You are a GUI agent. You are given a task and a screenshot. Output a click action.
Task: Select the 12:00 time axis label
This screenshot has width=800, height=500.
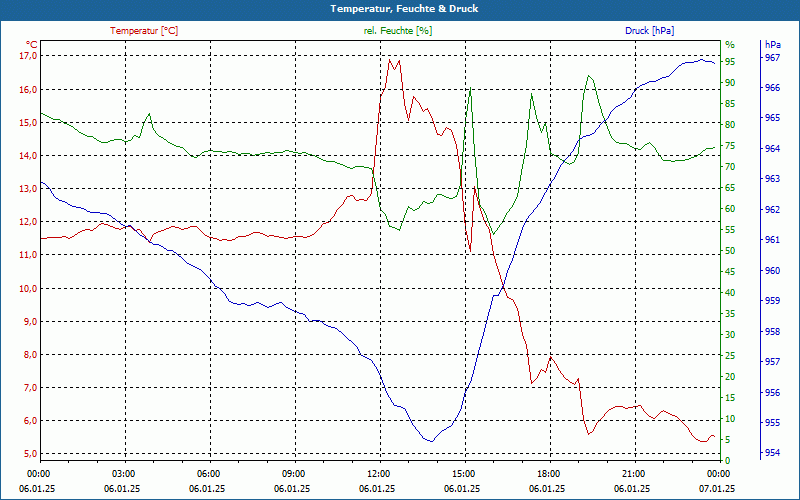point(378,473)
